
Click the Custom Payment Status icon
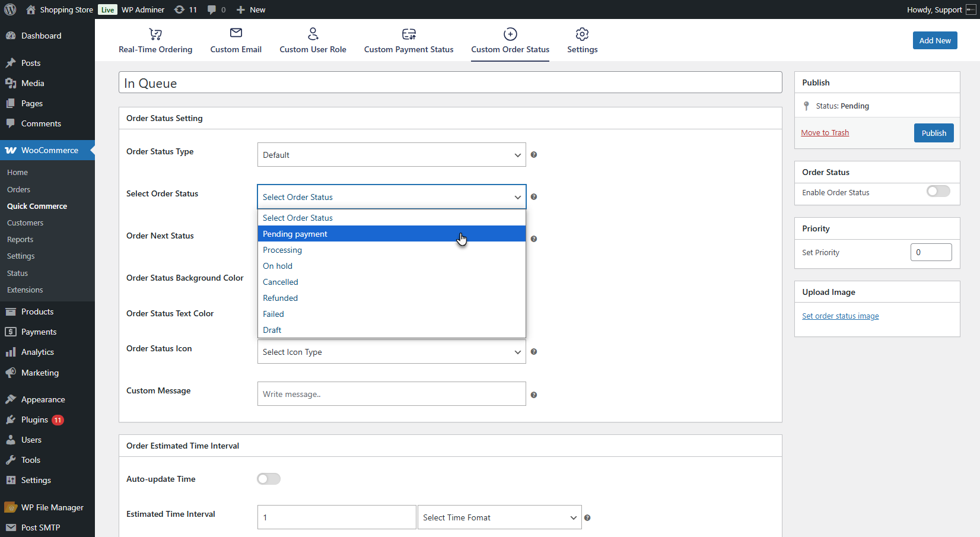(409, 34)
